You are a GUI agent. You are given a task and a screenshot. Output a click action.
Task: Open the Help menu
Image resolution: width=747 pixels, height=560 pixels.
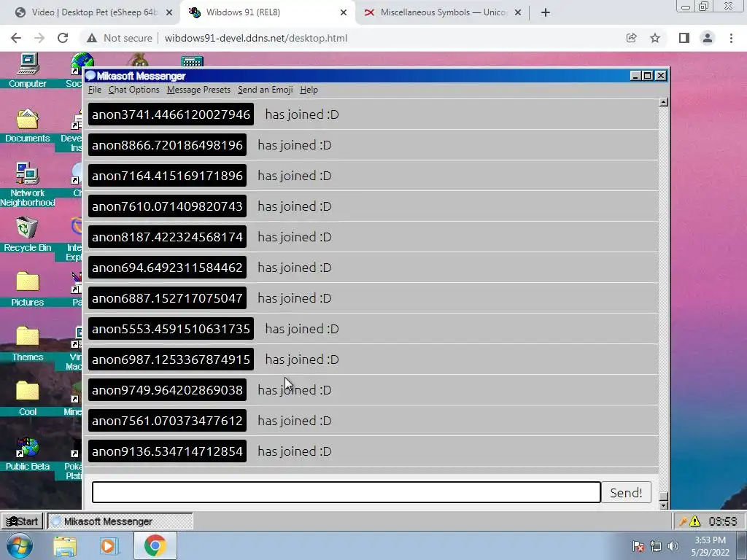tap(309, 90)
